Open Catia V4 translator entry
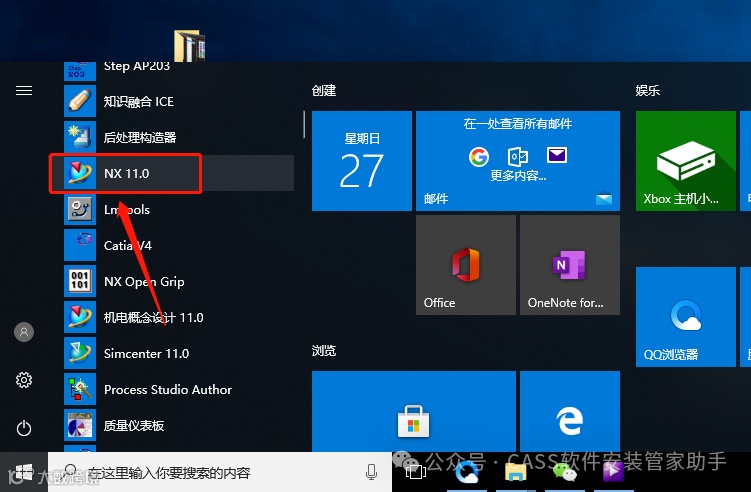751x492 pixels. tap(178, 245)
